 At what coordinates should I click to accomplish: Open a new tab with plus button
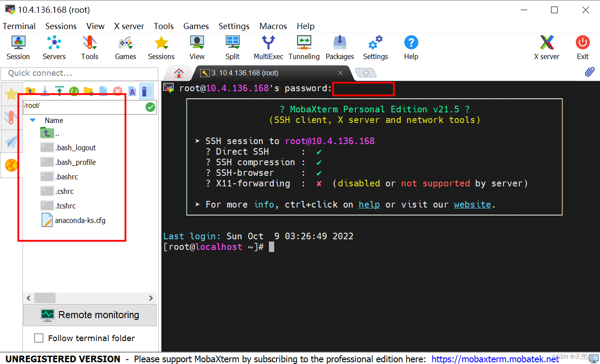pos(365,73)
